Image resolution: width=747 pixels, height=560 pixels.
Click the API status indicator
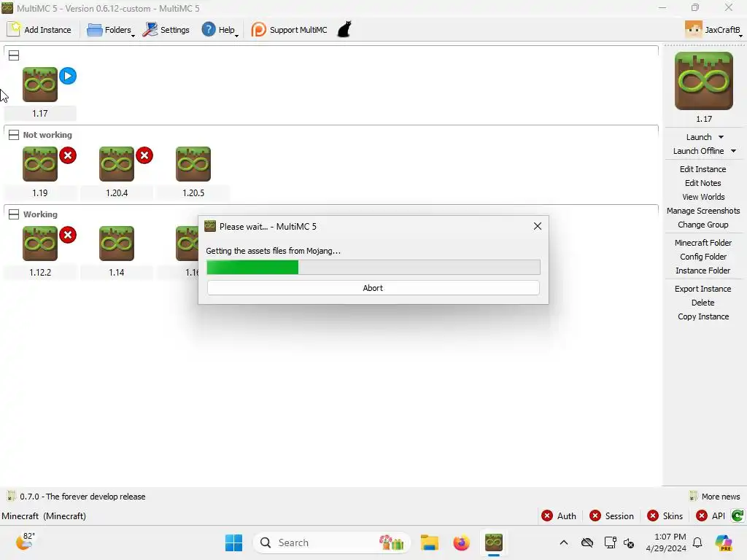(x=711, y=516)
